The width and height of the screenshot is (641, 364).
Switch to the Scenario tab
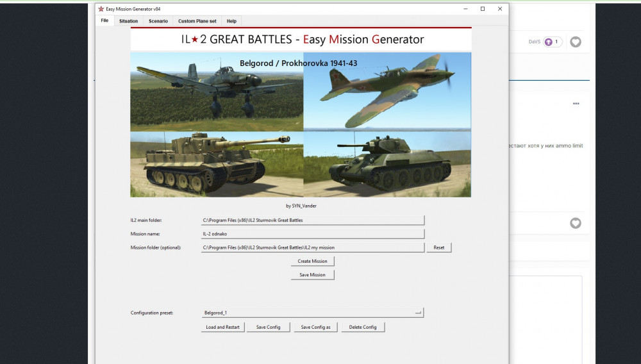point(158,21)
